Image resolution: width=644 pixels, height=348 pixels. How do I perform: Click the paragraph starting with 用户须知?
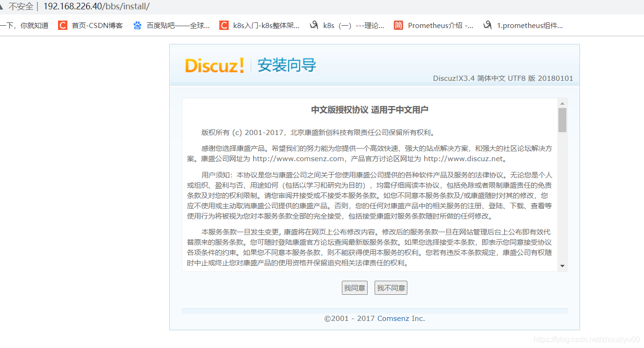[369, 196]
